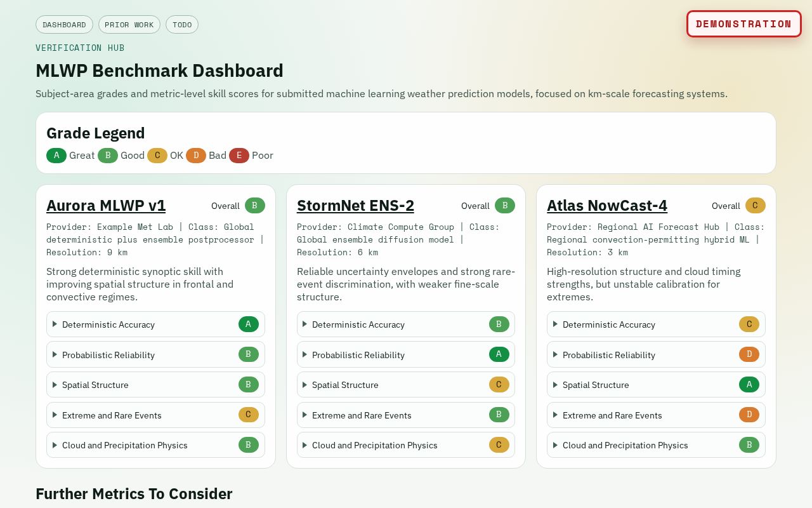This screenshot has width=812, height=508.
Task: Expand Aurora's Deterministic Accuracy section
Action: point(155,324)
